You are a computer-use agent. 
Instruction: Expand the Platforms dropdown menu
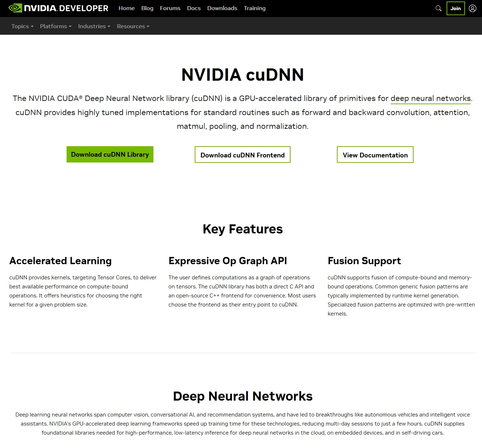coord(56,26)
